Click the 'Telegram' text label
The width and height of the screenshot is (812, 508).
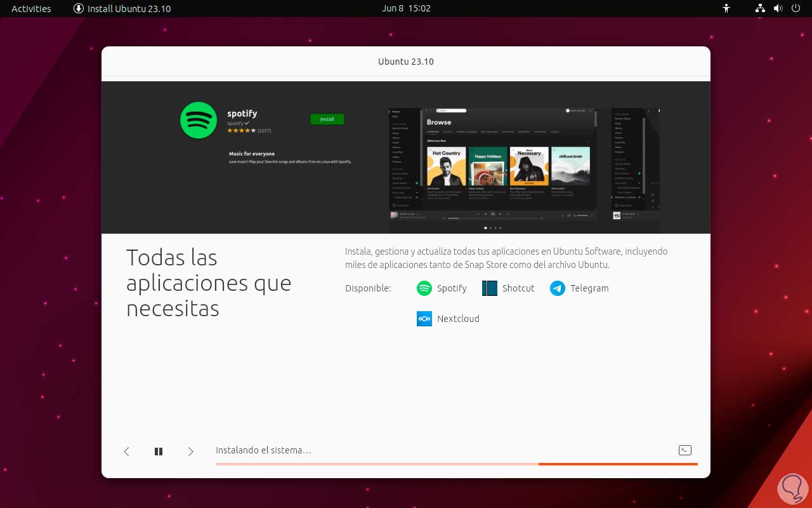pyautogui.click(x=589, y=288)
